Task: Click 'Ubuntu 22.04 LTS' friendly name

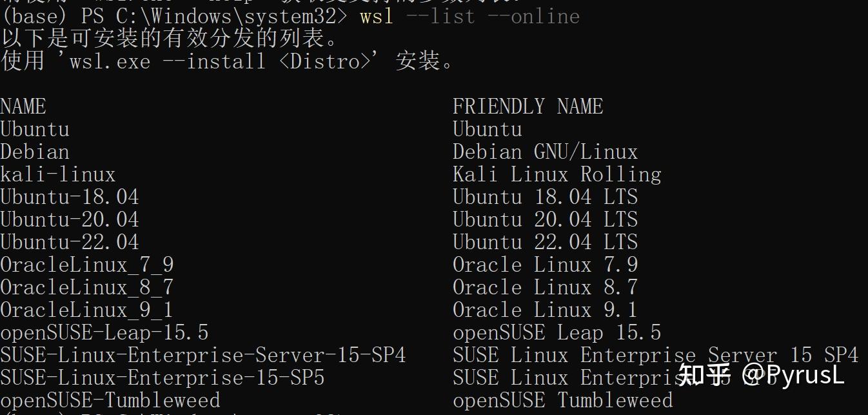Action: click(545, 242)
